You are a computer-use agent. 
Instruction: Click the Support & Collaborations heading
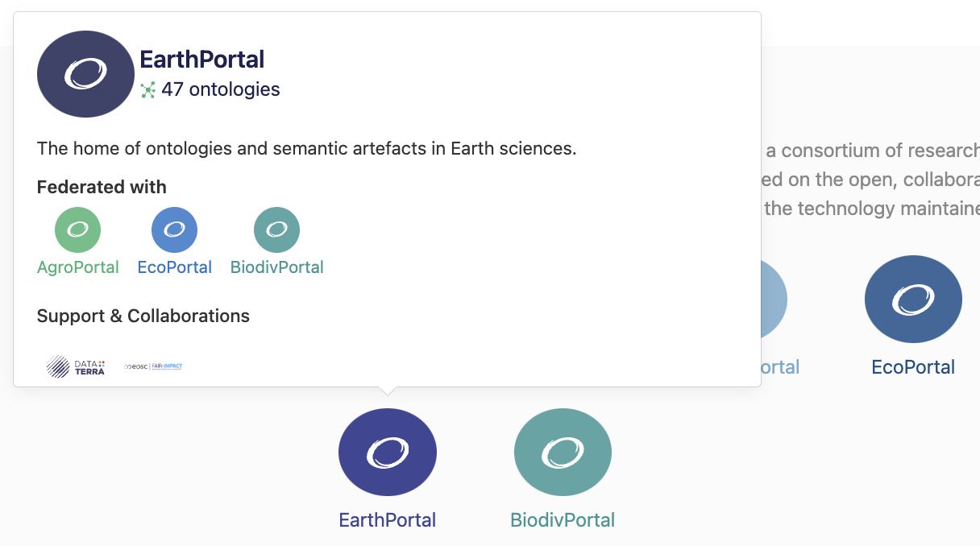point(143,316)
